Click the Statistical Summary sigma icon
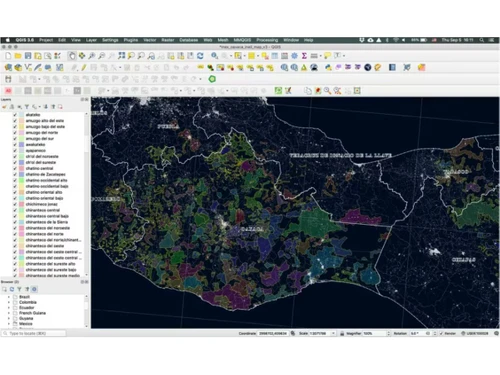Viewport: 500px width, 375px height. [x=304, y=56]
